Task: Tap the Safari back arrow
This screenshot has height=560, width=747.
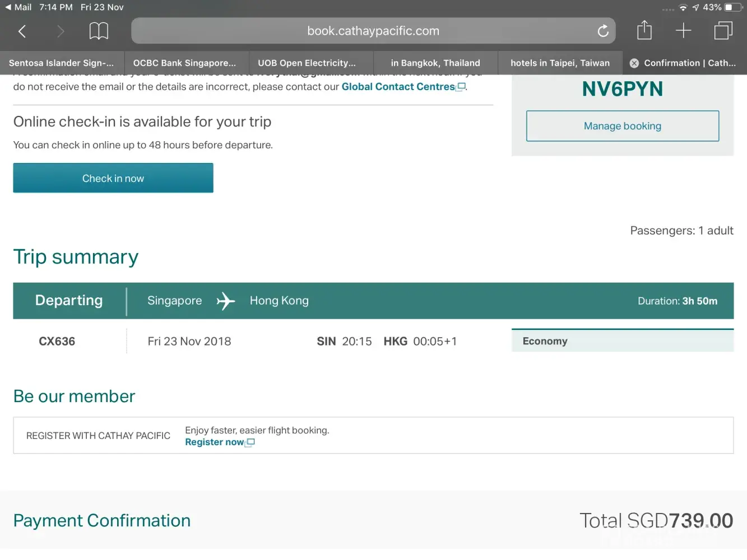Action: click(x=22, y=31)
